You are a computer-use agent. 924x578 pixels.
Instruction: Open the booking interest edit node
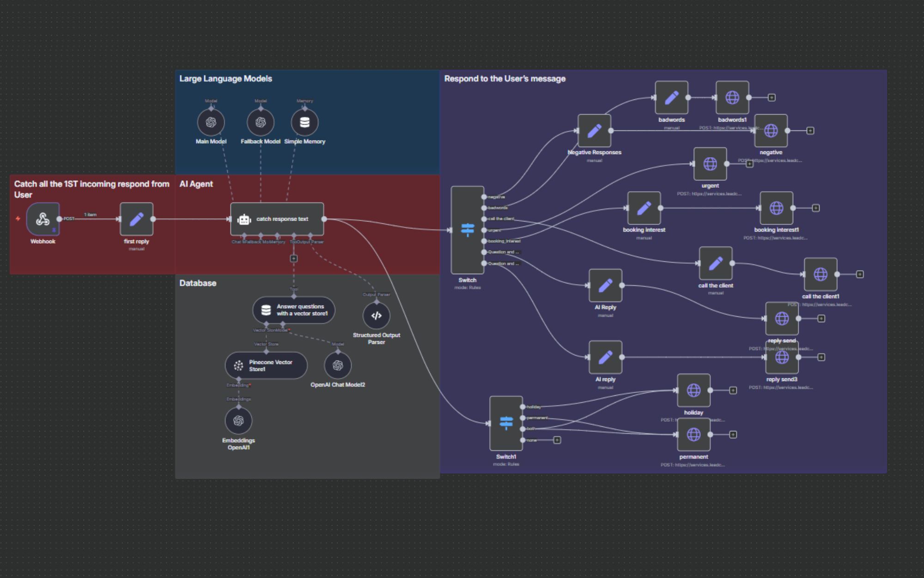point(644,208)
